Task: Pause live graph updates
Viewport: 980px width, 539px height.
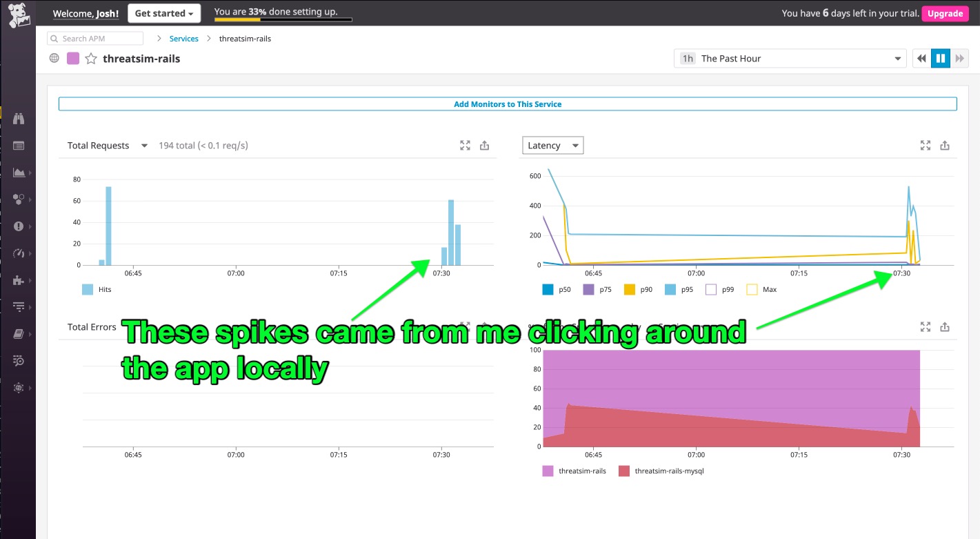Action: tap(940, 59)
